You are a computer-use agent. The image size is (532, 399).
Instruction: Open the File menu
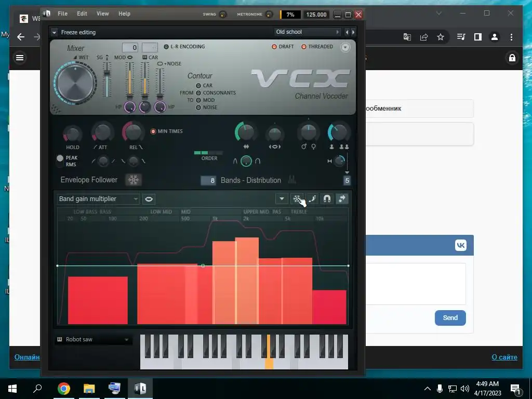(62, 14)
